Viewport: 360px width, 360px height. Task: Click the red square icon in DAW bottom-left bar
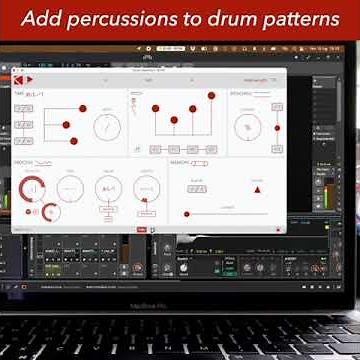(24, 287)
